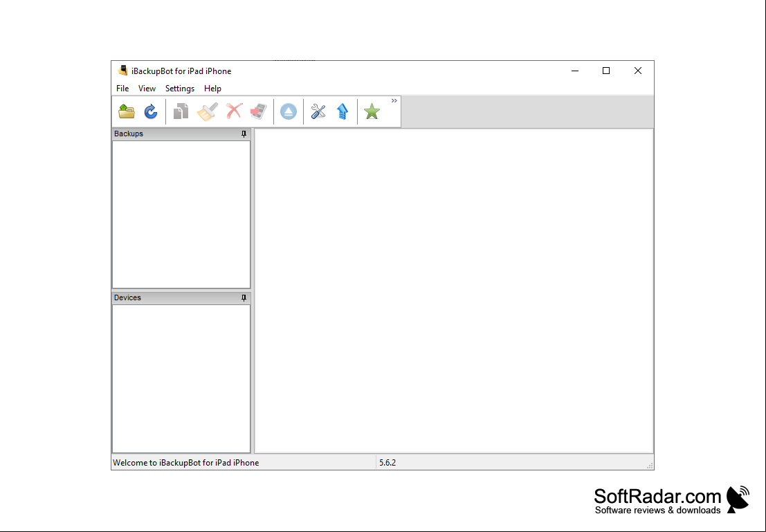Click the grayed duplicate documents icon
Viewport: 766px width, 532px height.
[181, 111]
